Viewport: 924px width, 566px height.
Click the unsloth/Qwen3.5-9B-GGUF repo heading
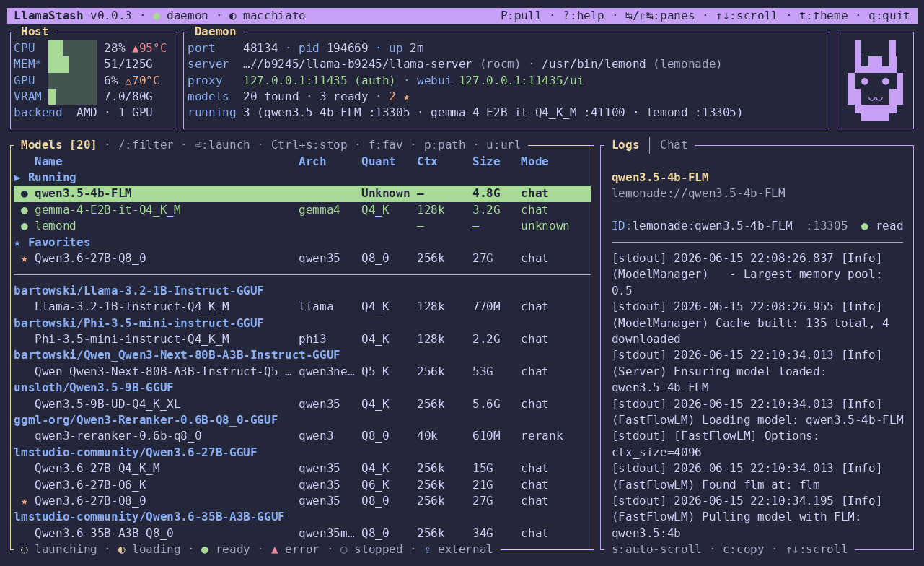pos(94,388)
